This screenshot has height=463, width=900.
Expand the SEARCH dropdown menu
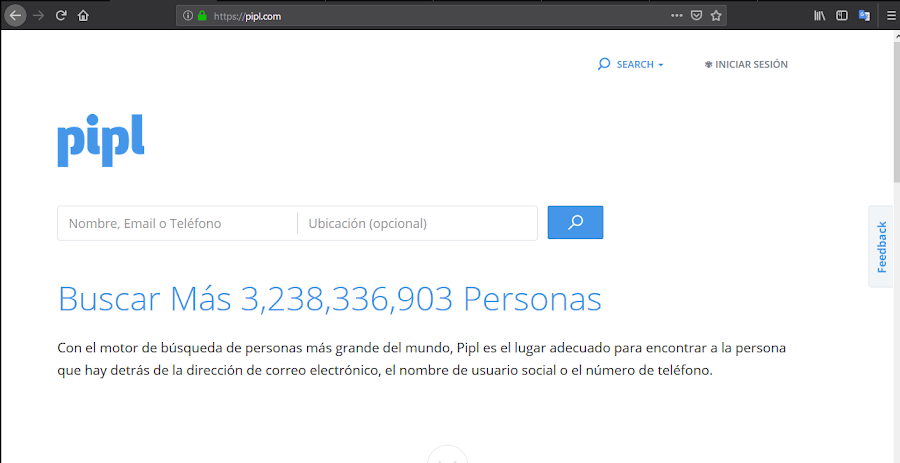[640, 65]
